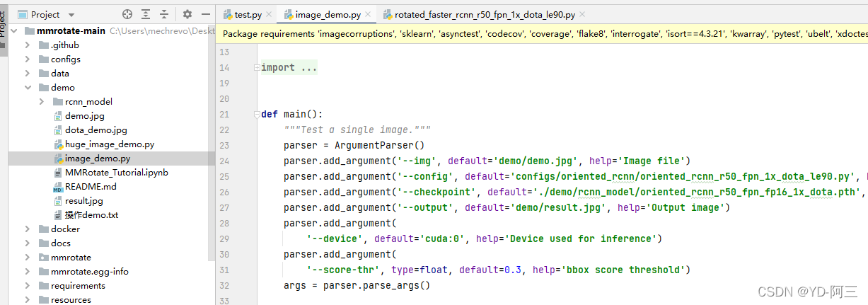Screen dimensions: 868x305
Task: Expand the configs folder
Action: tap(28, 59)
